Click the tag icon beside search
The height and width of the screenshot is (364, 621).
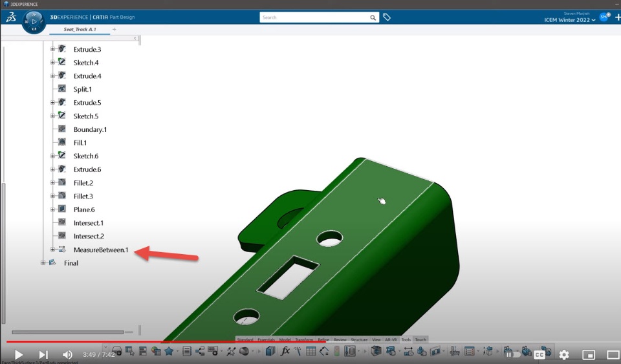coord(387,17)
